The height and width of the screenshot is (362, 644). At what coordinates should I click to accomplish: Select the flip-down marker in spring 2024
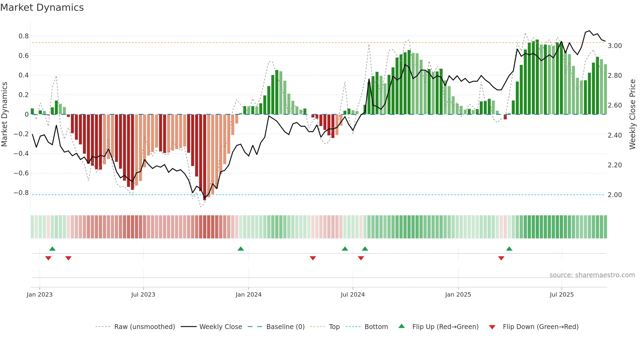(313, 258)
